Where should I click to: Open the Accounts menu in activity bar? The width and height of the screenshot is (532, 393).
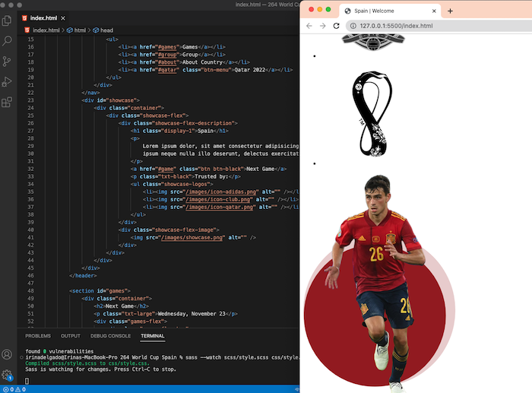[7, 354]
